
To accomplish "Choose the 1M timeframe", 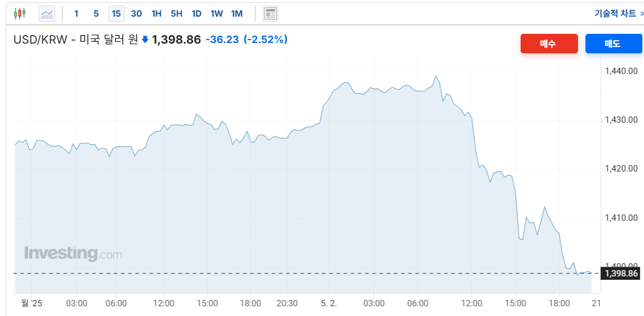I will [x=236, y=14].
